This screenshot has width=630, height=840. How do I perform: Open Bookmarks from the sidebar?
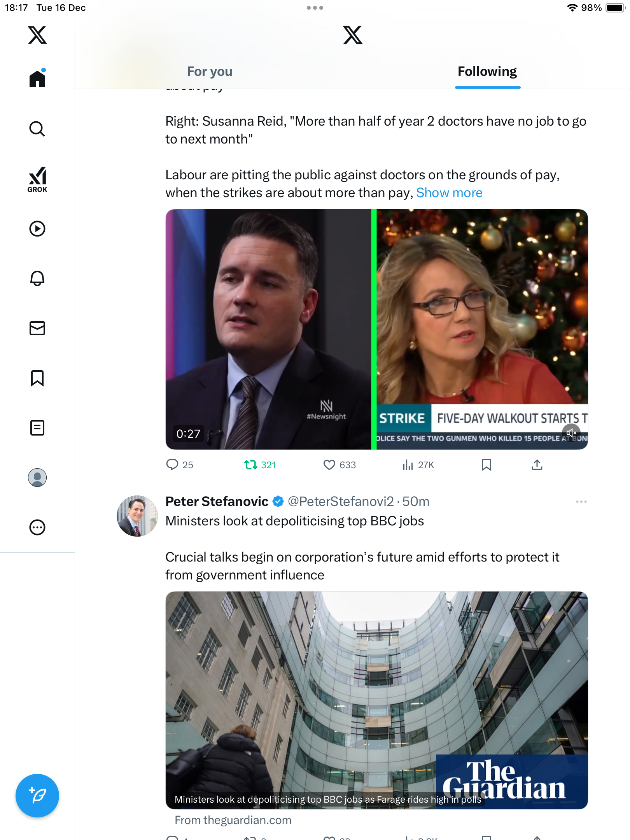[x=37, y=378]
